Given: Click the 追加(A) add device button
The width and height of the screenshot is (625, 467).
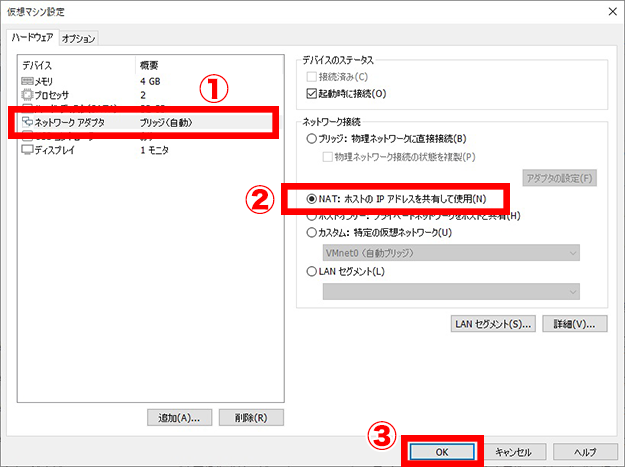Looking at the screenshot, I should (x=179, y=417).
